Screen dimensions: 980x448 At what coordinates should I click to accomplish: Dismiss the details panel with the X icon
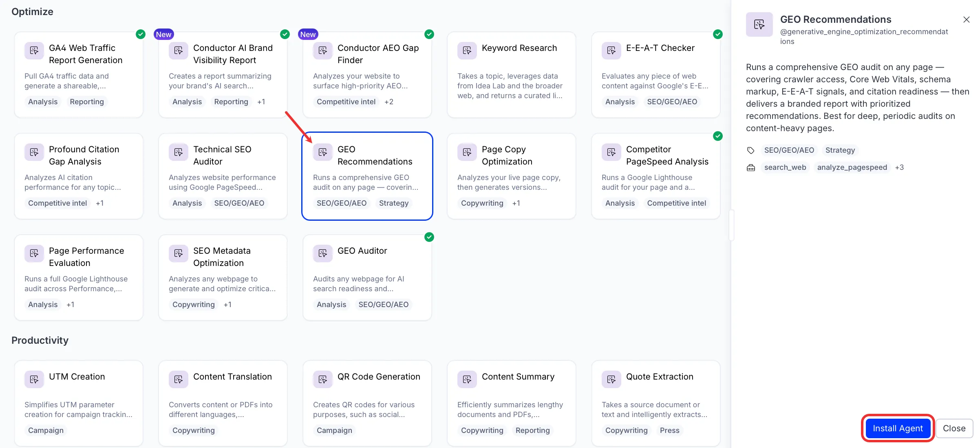(x=966, y=20)
